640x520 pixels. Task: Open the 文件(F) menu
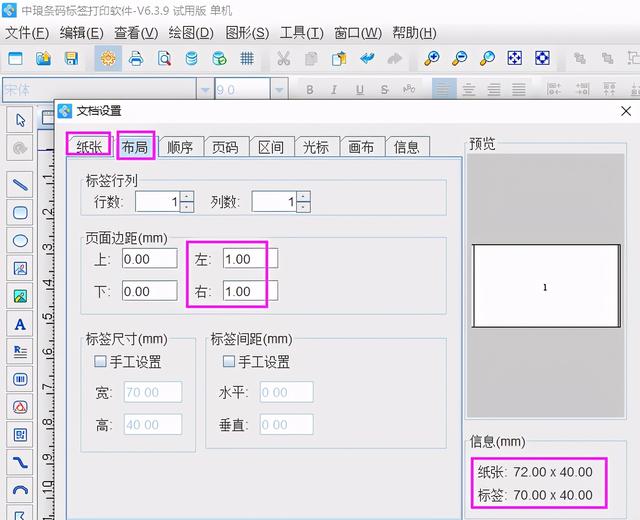coord(27,33)
